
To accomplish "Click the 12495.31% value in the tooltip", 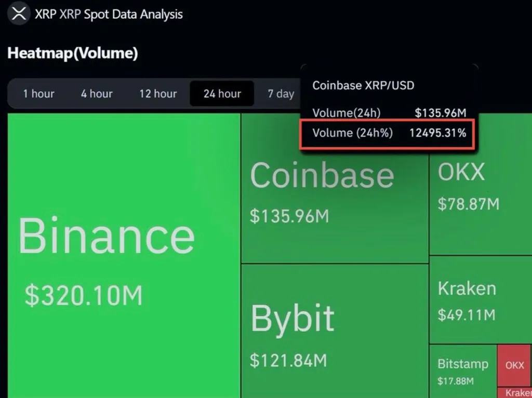I will pyautogui.click(x=437, y=133).
